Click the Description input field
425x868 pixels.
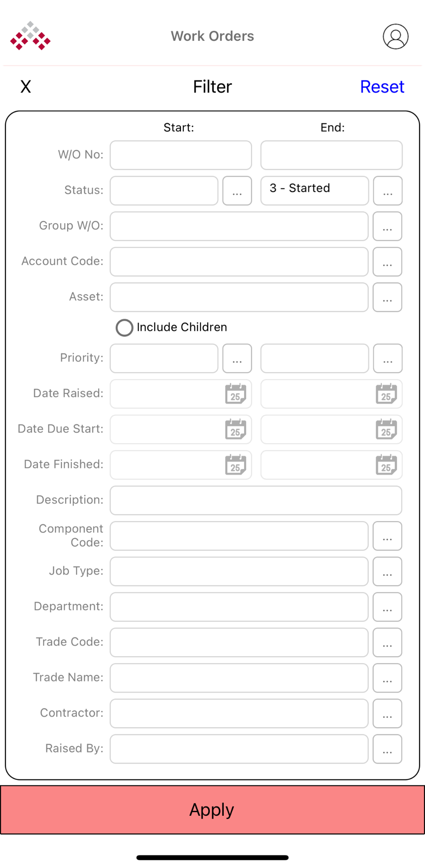255,500
